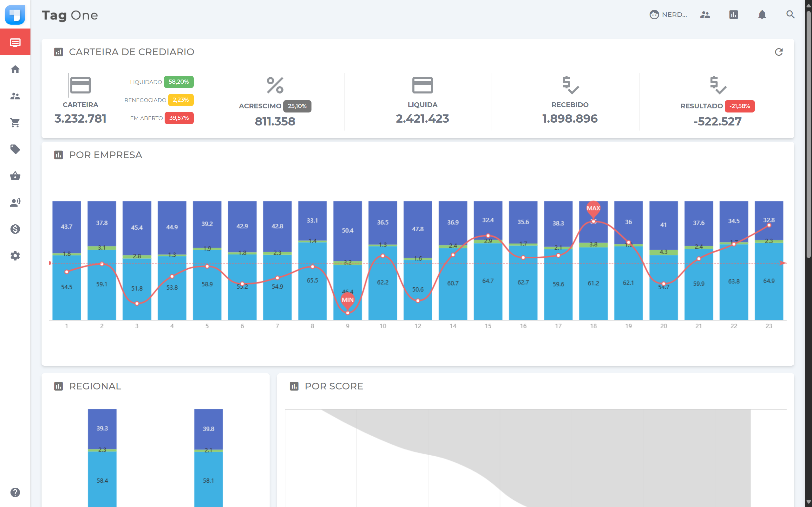The height and width of the screenshot is (507, 812).
Task: Click the vertical page scrollbar
Action: [808, 134]
